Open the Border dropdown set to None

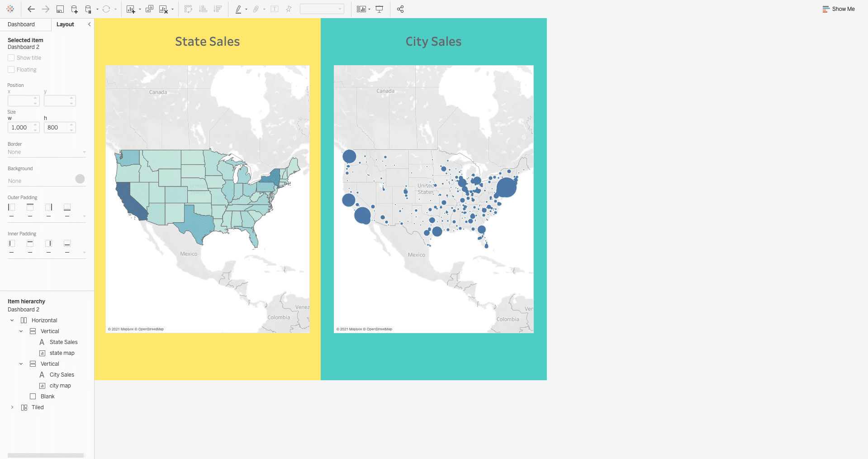47,152
